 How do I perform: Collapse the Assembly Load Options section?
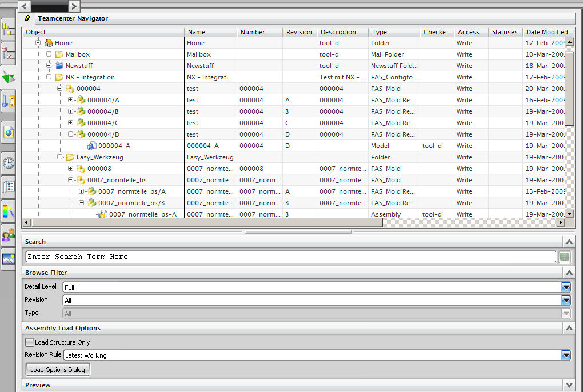pyautogui.click(x=569, y=328)
